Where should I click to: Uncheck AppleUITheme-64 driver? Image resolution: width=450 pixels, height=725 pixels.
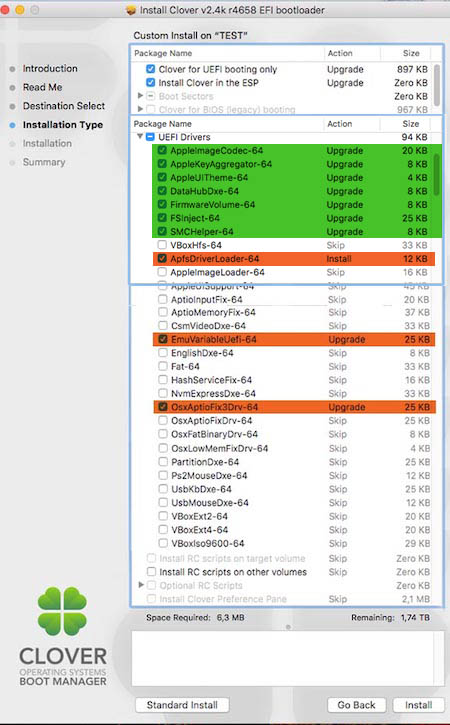pyautogui.click(x=162, y=177)
